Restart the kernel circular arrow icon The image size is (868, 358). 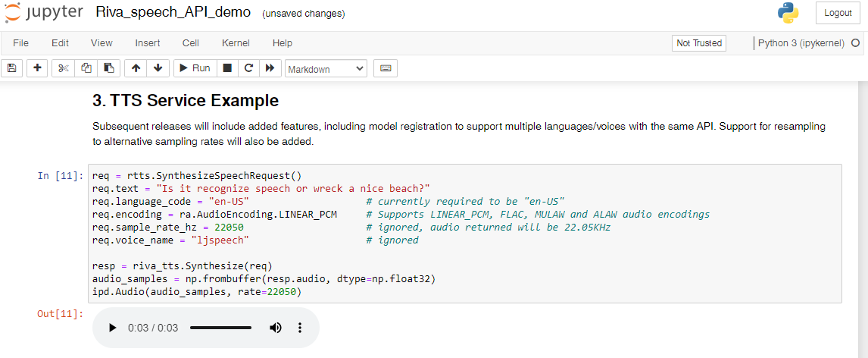click(248, 68)
